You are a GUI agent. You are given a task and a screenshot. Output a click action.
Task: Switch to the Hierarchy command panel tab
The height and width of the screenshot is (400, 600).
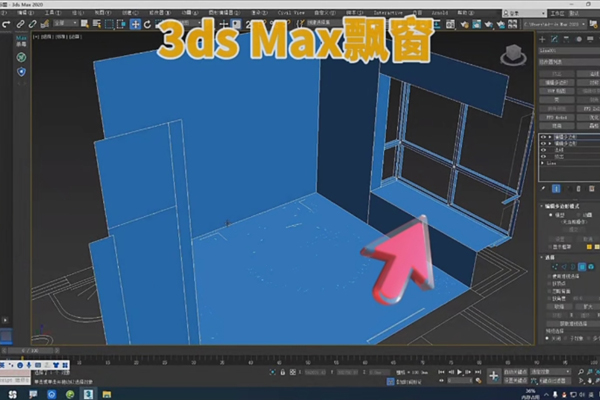point(566,39)
